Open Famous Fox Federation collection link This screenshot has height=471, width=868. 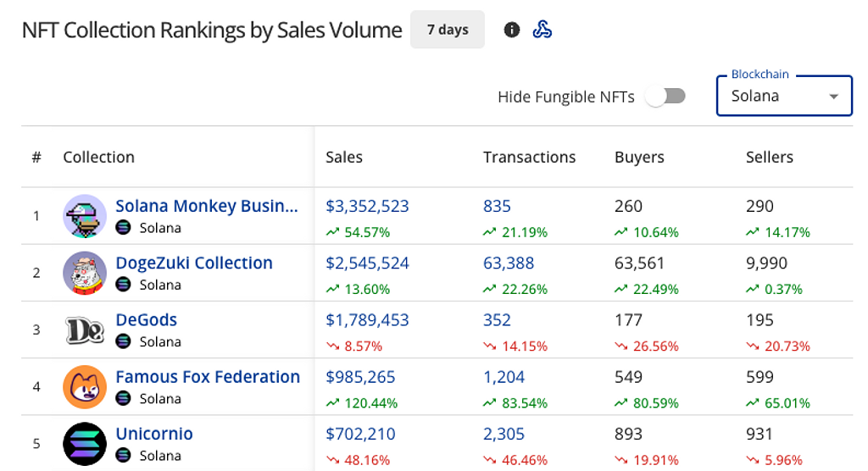[x=208, y=377]
